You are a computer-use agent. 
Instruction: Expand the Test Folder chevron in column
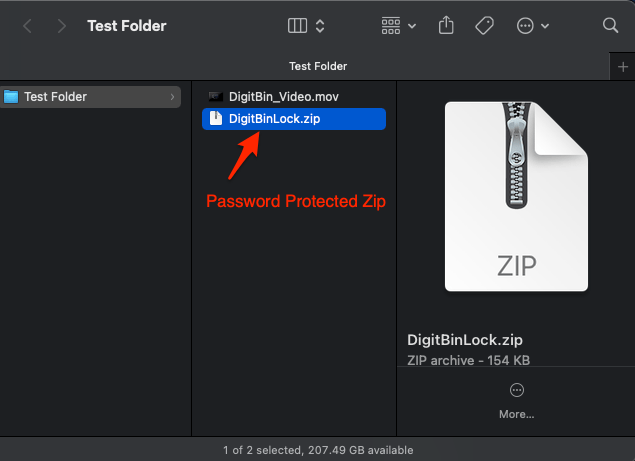[174, 97]
